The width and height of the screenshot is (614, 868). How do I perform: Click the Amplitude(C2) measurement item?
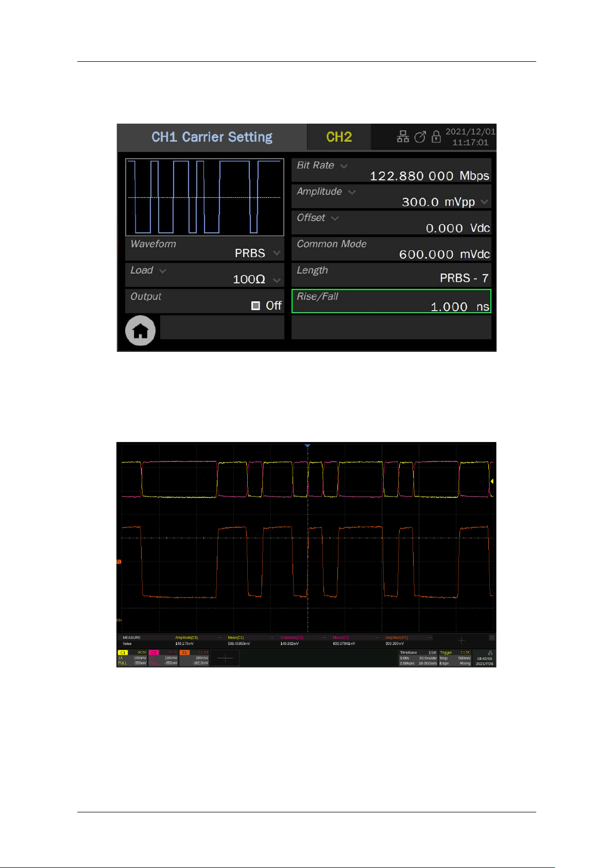pos(292,638)
